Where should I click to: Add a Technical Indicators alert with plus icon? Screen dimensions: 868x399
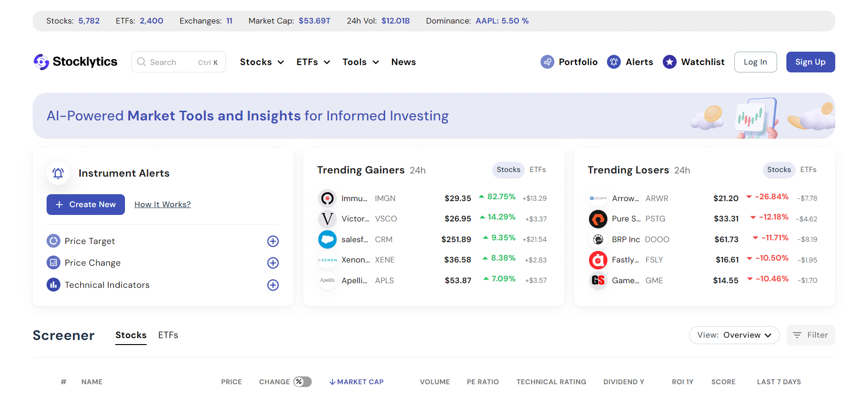[x=273, y=285]
